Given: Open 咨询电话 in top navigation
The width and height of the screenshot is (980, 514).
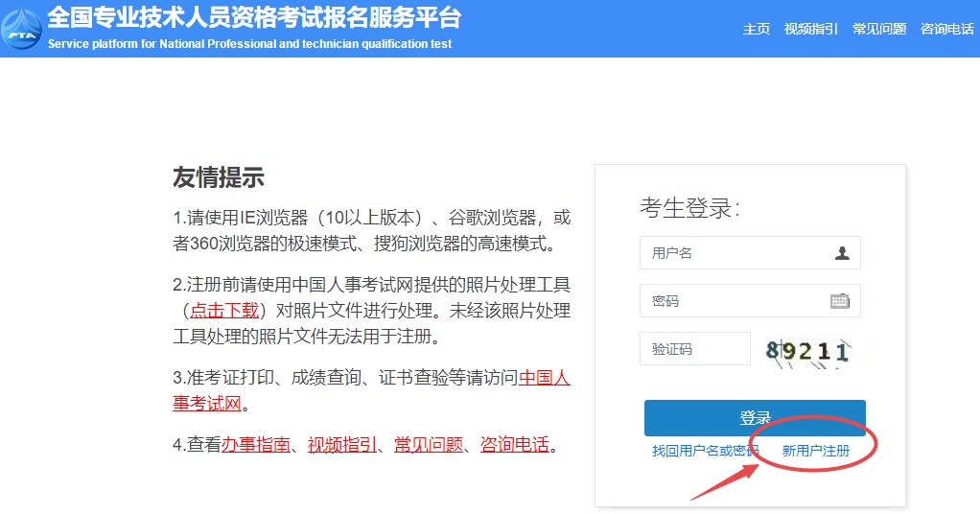Looking at the screenshot, I should point(946,29).
